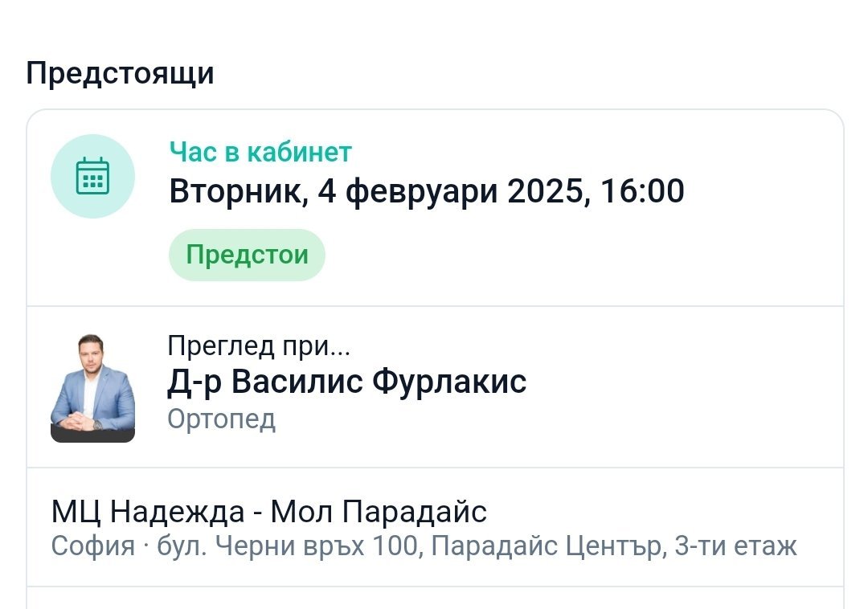868x609 pixels.
Task: Click the surname "Фурлакис" in the doctor name
Action: coord(448,382)
